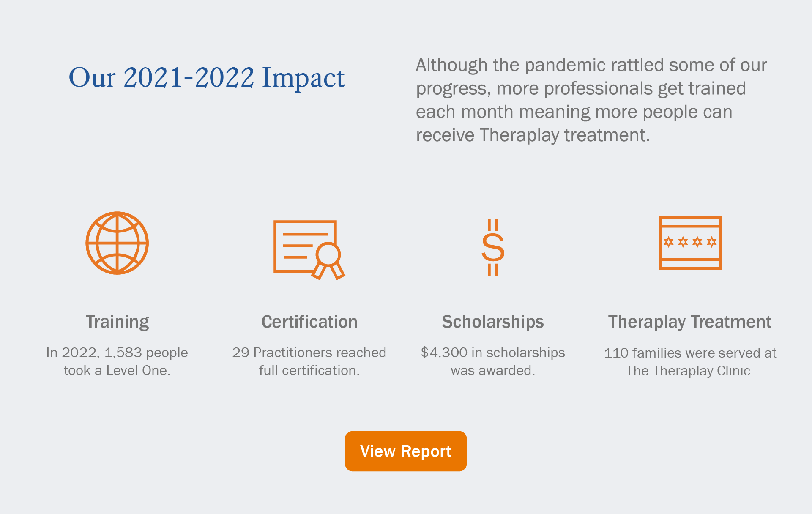This screenshot has height=514, width=812.
Task: Click the 'receive Theraplay treatment.' line
Action: pyautogui.click(x=533, y=136)
